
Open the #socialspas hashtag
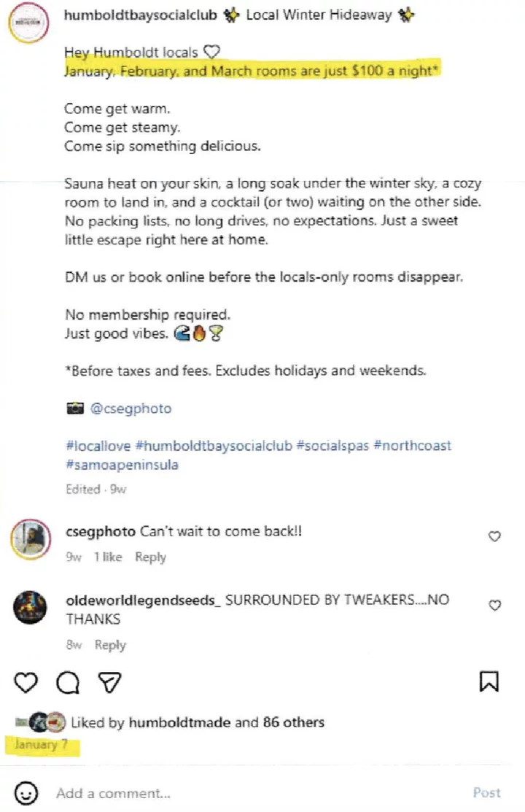[x=332, y=445]
